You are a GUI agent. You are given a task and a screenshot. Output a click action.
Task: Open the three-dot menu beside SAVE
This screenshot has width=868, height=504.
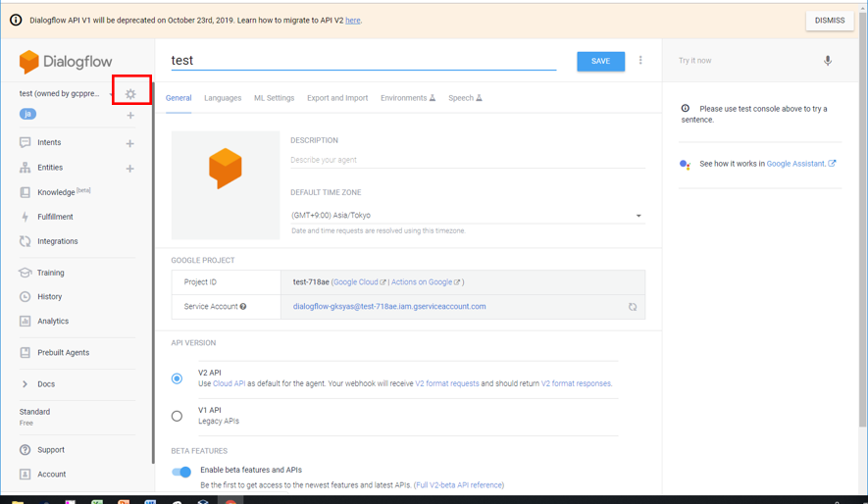640,60
